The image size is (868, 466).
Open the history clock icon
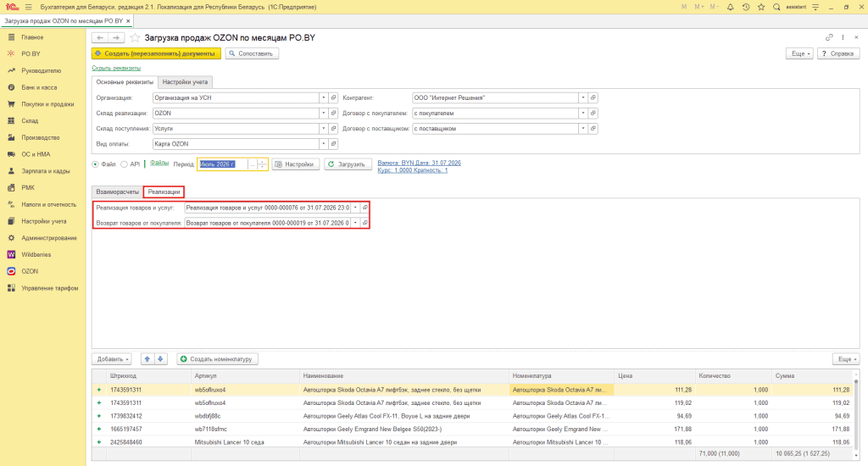click(x=746, y=7)
